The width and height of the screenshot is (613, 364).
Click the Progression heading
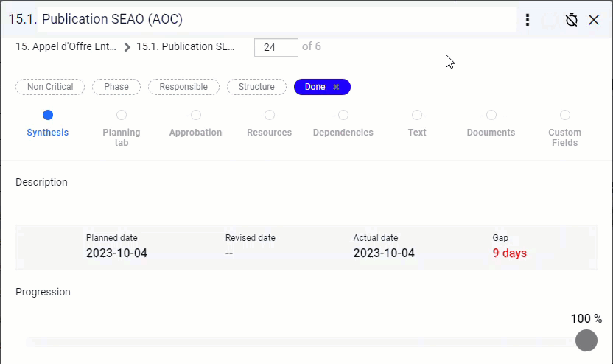43,292
